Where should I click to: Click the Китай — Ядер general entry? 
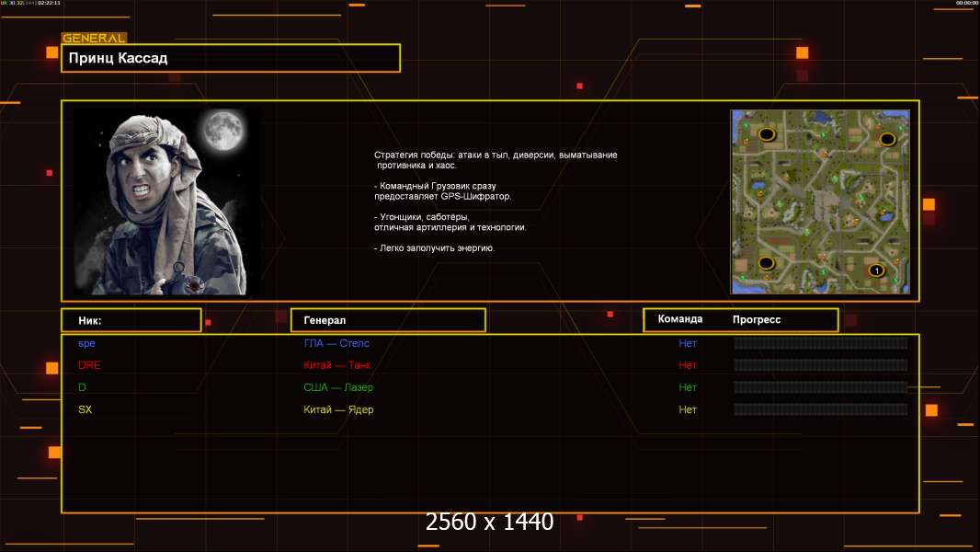click(x=338, y=409)
